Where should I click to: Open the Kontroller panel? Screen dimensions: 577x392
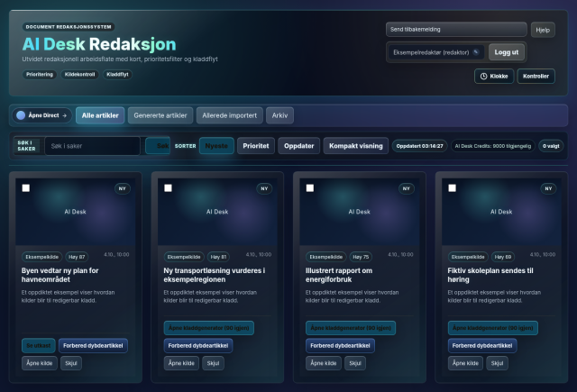[536, 76]
